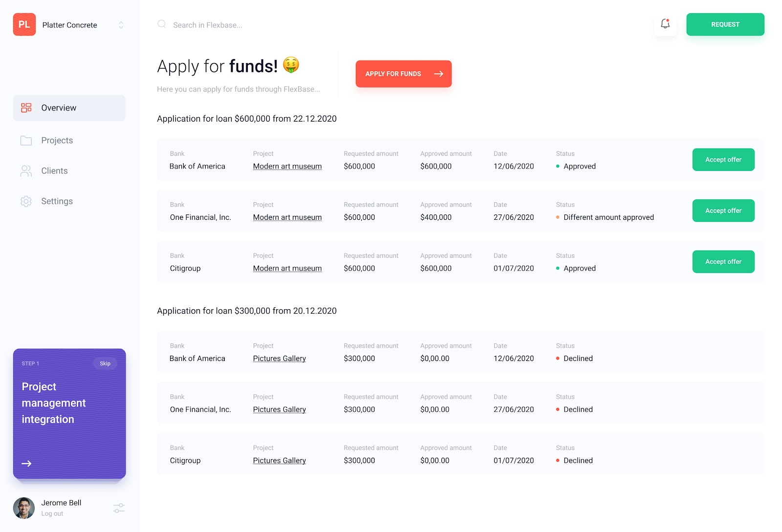Click the Log out link
This screenshot has width=782, height=532.
[x=52, y=514]
